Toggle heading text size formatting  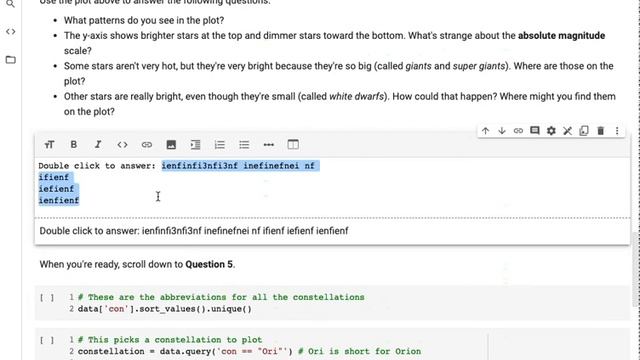coord(49,144)
